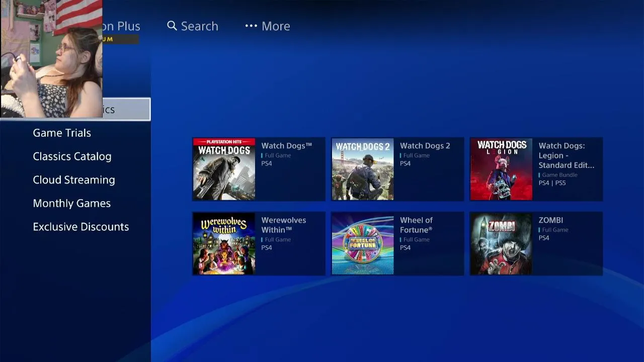
Task: Select the ZOMBI title text
Action: pos(551,220)
